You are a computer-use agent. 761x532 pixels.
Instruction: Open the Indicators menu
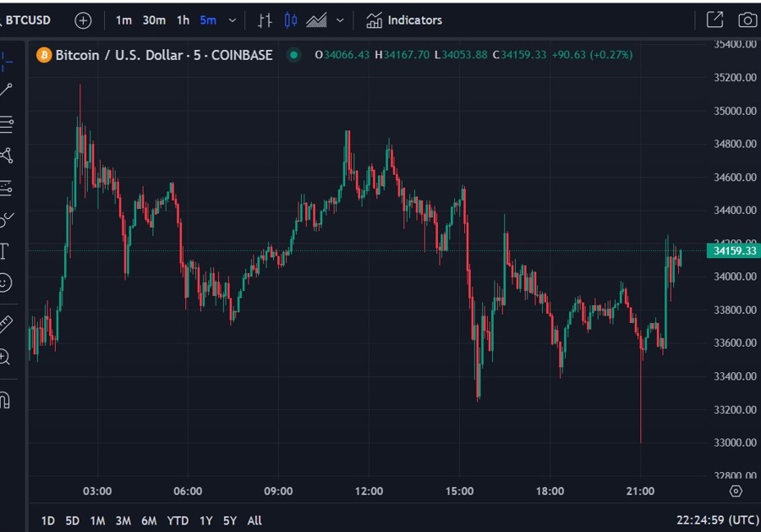(404, 20)
